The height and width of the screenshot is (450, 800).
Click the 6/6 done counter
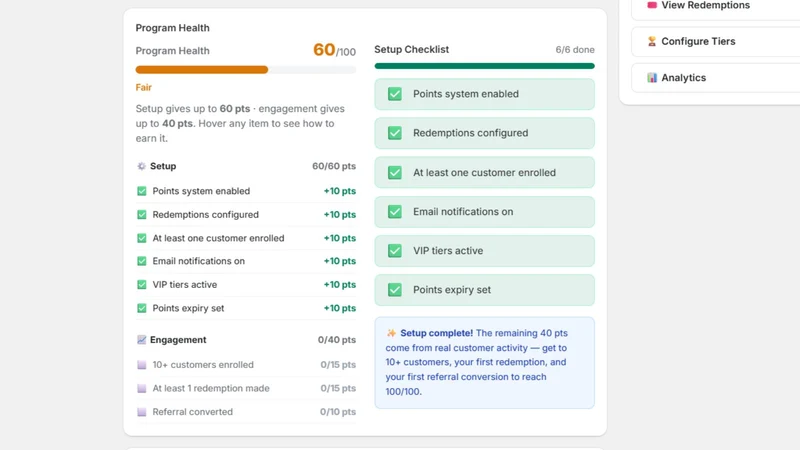click(x=575, y=49)
